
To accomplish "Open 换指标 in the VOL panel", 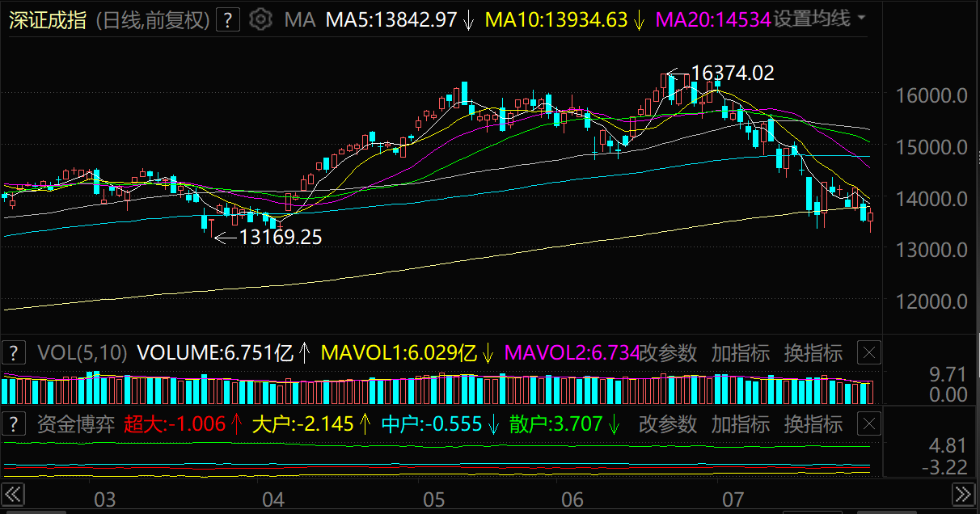I will coord(813,353).
